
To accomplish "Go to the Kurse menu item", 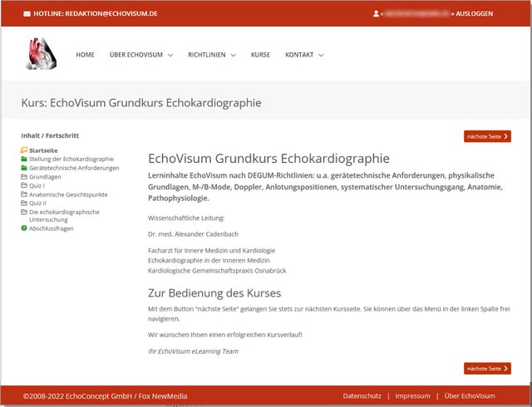I will [260, 55].
